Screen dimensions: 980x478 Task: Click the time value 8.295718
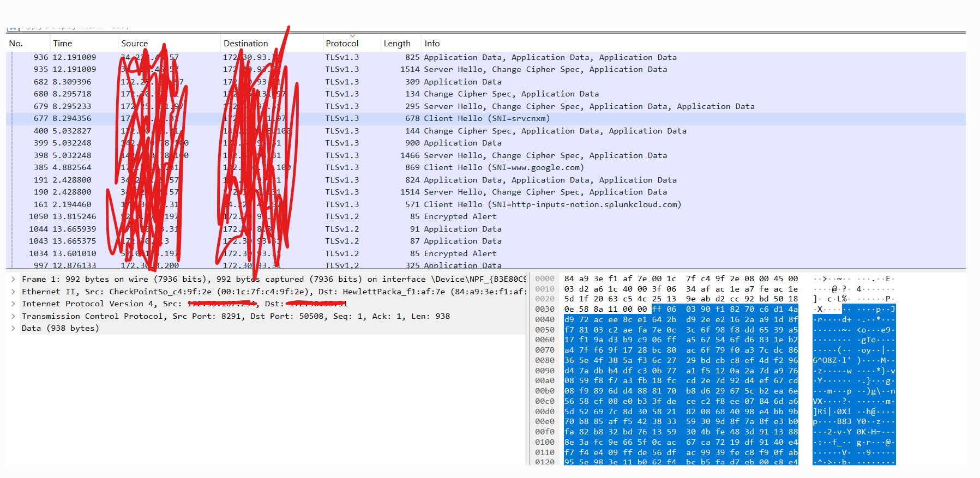coord(72,94)
